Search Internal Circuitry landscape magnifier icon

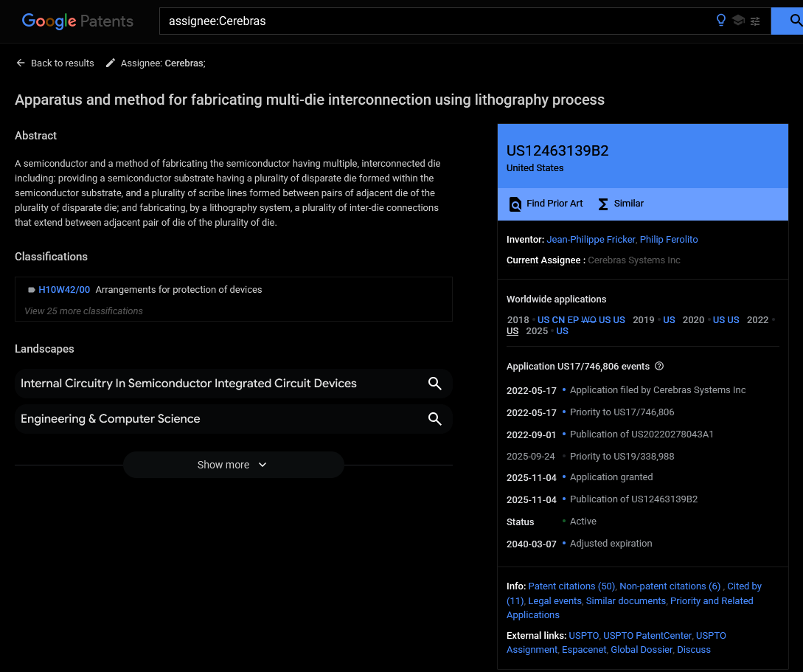(434, 384)
